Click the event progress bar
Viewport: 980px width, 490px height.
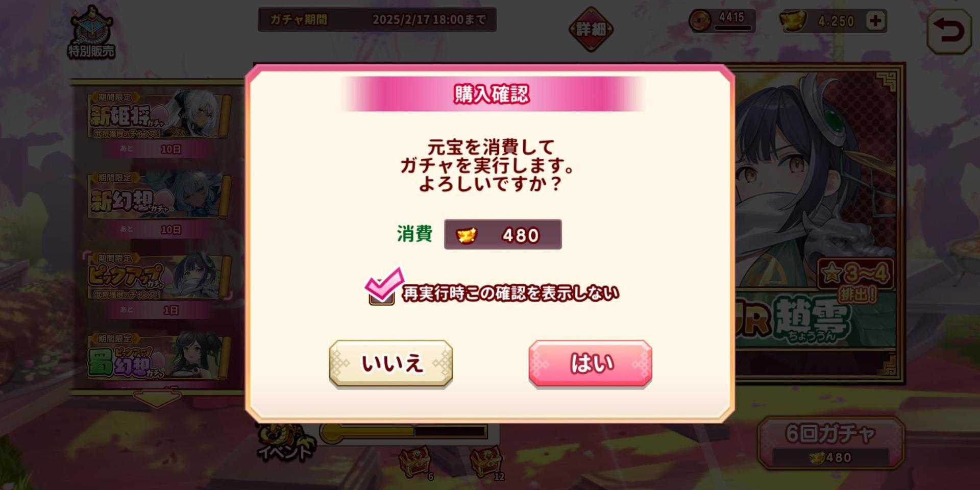click(x=403, y=432)
